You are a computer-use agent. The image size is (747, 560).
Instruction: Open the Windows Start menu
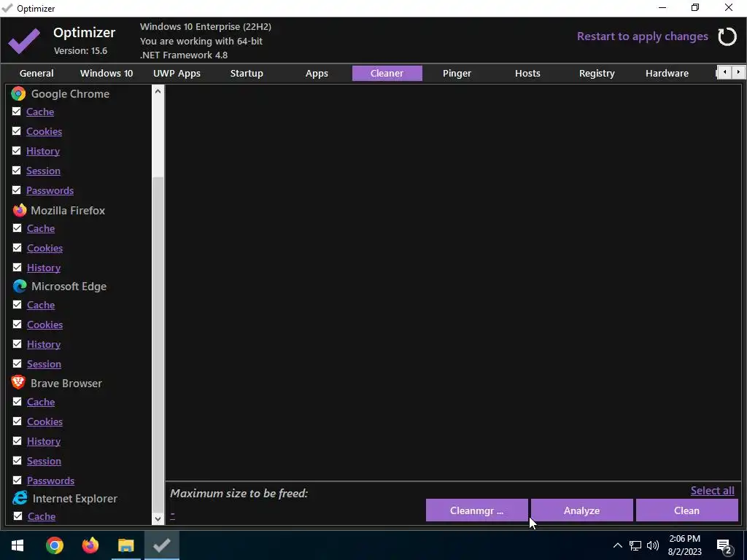pos(18,545)
